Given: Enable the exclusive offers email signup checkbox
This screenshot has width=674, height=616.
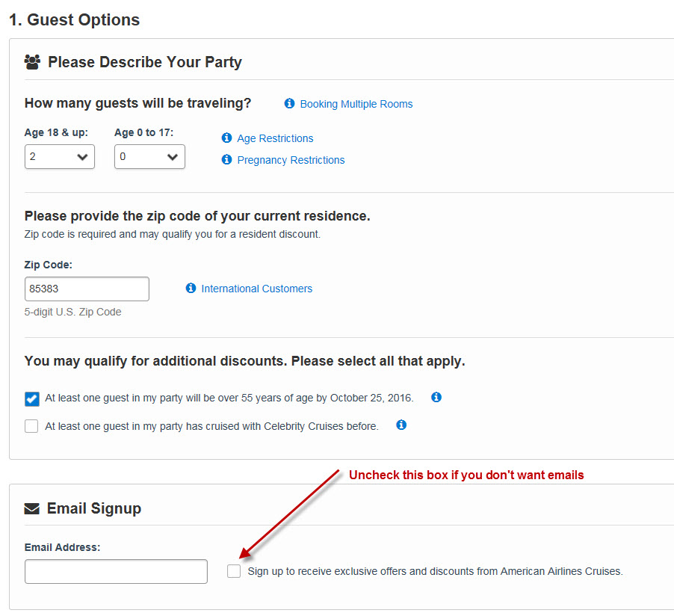Looking at the screenshot, I should pos(235,571).
